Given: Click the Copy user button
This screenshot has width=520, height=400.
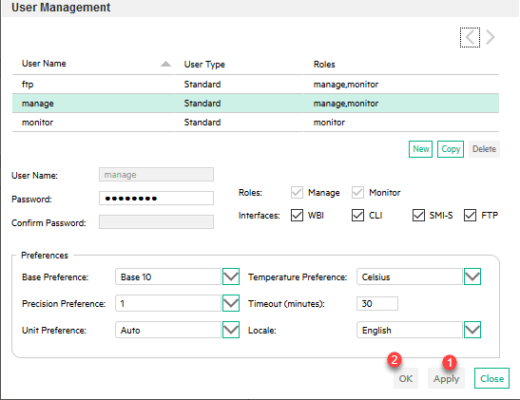Looking at the screenshot, I should pos(450,149).
